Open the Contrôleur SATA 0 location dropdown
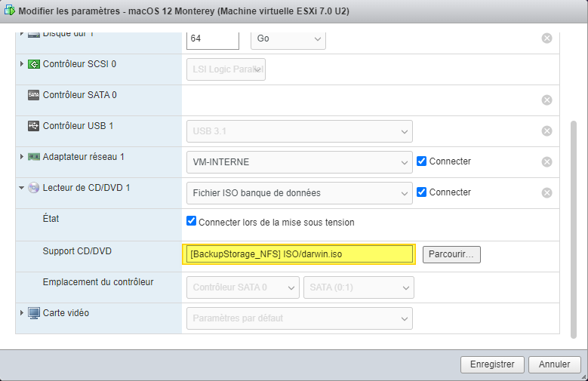The width and height of the screenshot is (588, 381). click(x=243, y=287)
